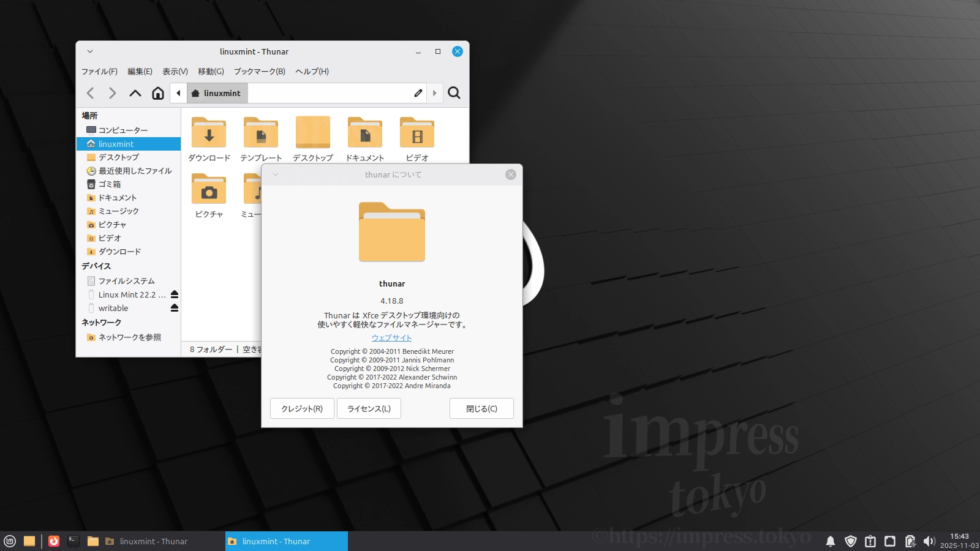Open the Thunar window menu chevron in titlebar
Image resolution: width=980 pixels, height=551 pixels.
coord(90,51)
